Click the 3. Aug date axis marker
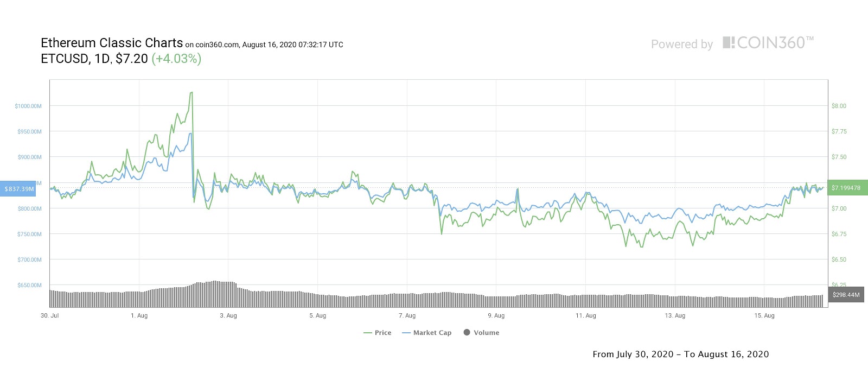The height and width of the screenshot is (380, 868). (x=228, y=315)
